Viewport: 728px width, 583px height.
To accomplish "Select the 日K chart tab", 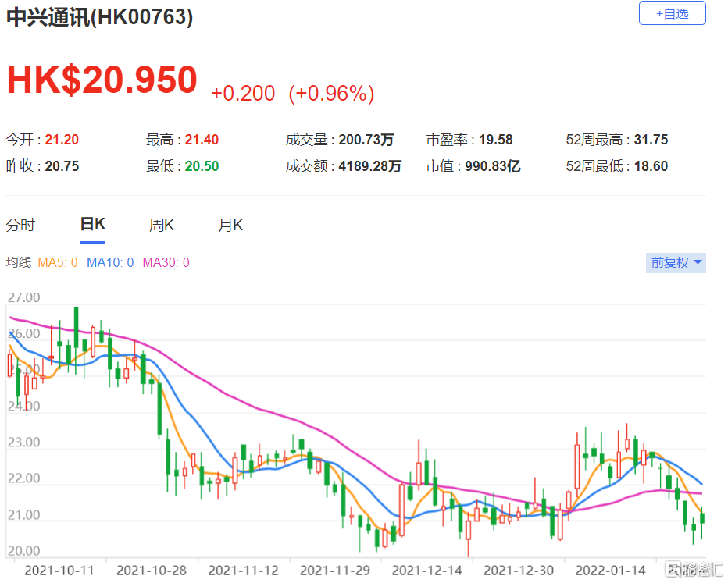I will [92, 225].
